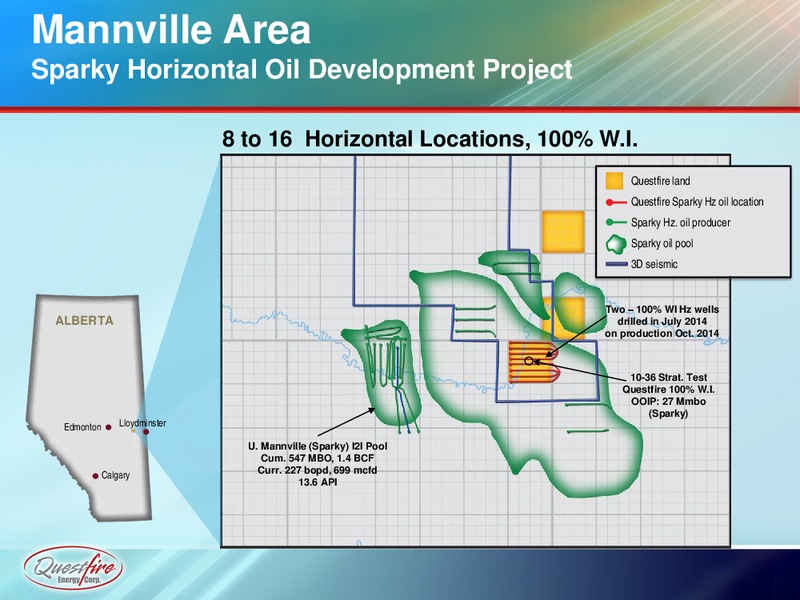The width and height of the screenshot is (800, 600).
Task: Click the Lloydminster city dot on Alberta map
Action: tap(146, 432)
